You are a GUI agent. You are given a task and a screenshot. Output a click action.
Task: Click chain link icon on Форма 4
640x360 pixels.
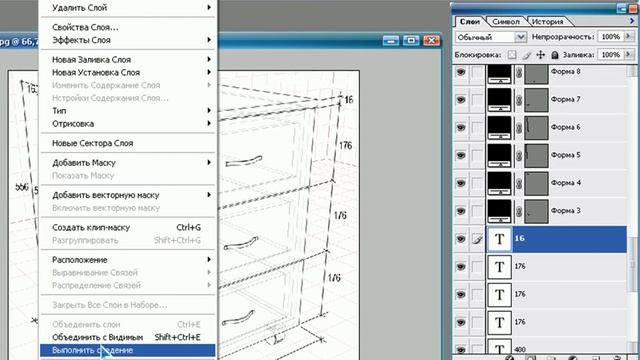pyautogui.click(x=519, y=183)
